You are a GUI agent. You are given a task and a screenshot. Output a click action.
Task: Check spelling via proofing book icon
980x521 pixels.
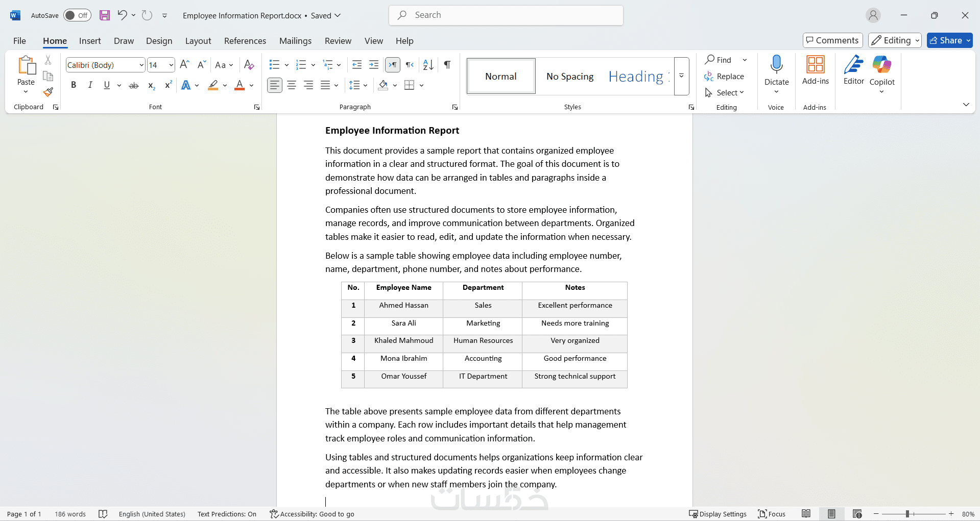[x=103, y=514]
